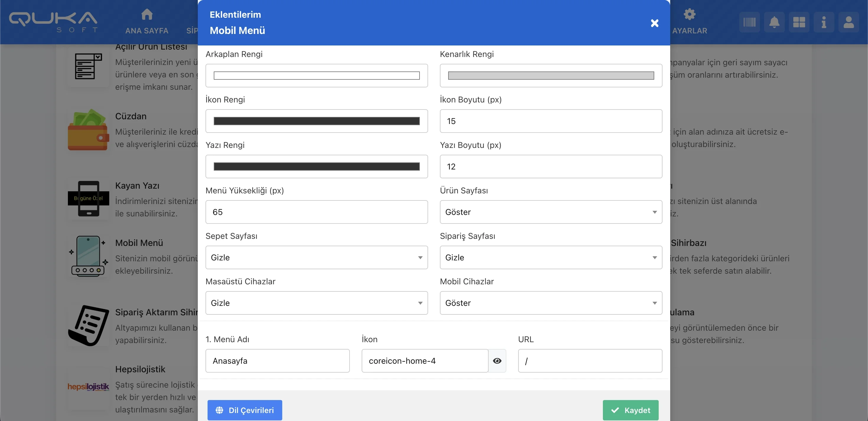Open the AYARLAR settings menu
This screenshot has height=421, width=868.
click(x=689, y=22)
